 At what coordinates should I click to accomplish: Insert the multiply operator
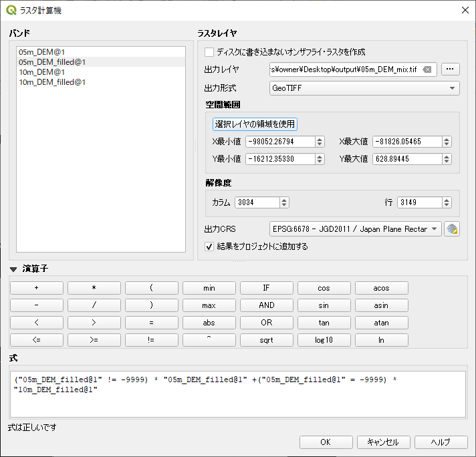click(94, 288)
